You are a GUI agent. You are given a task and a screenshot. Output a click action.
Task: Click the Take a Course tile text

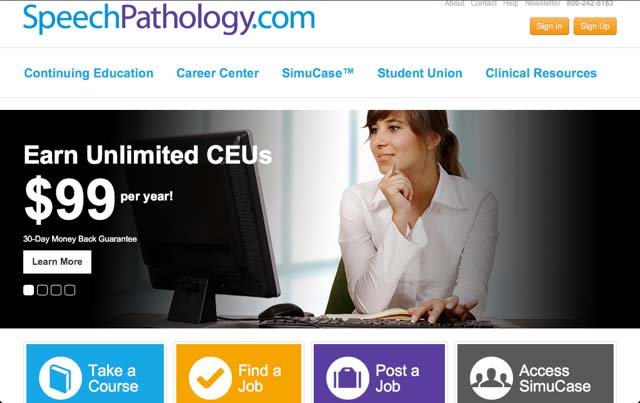[x=113, y=379]
